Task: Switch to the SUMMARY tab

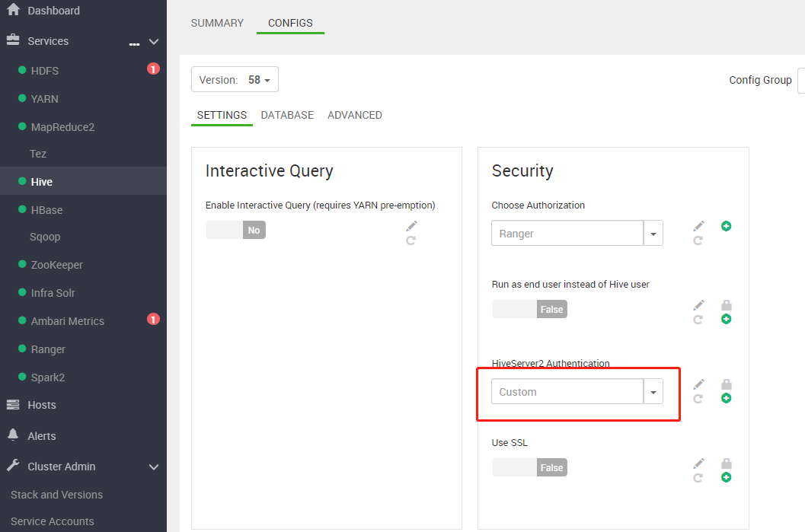Action: pos(217,23)
